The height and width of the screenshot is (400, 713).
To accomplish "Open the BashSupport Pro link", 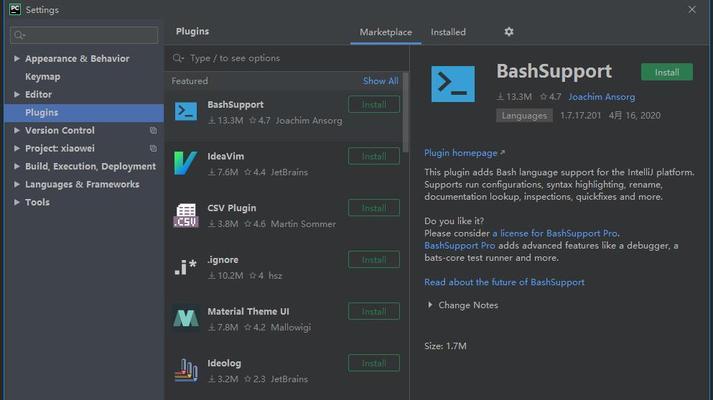I will coord(460,245).
